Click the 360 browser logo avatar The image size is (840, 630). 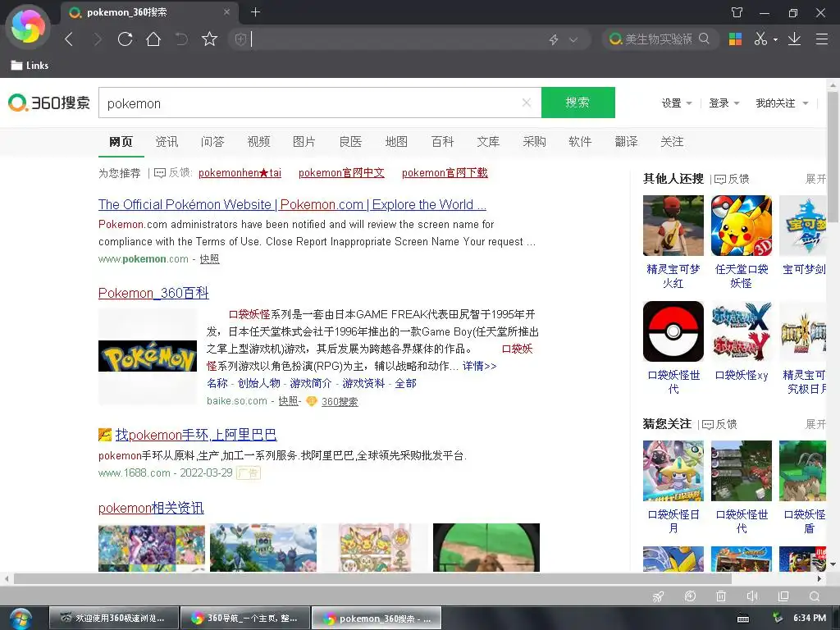point(28,27)
